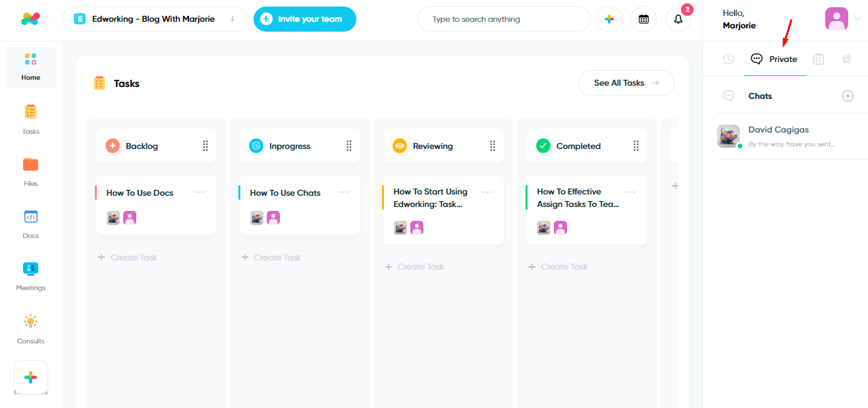Viewport: 868px width, 408px height.
Task: Click the Reviewing column drag handle
Action: point(493,146)
